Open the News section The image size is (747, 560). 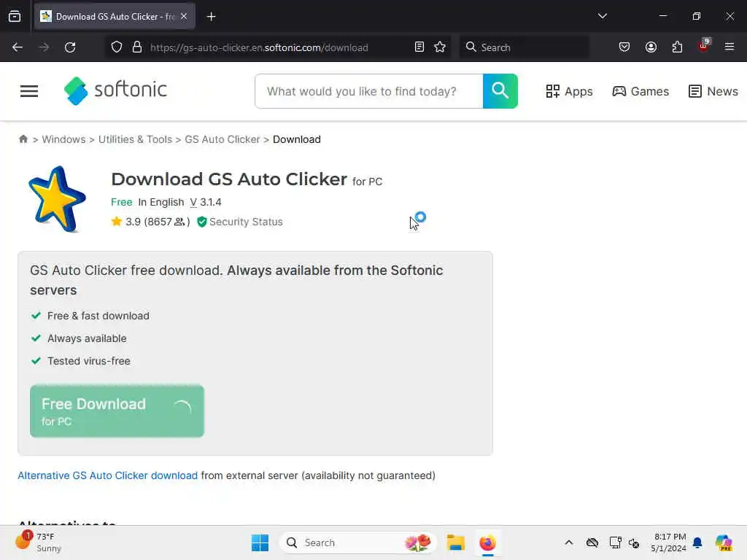(713, 91)
